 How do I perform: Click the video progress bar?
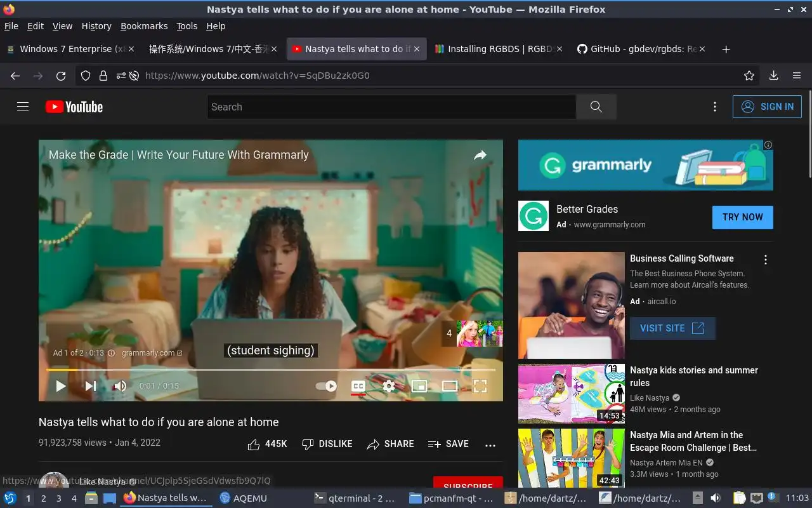(x=271, y=370)
